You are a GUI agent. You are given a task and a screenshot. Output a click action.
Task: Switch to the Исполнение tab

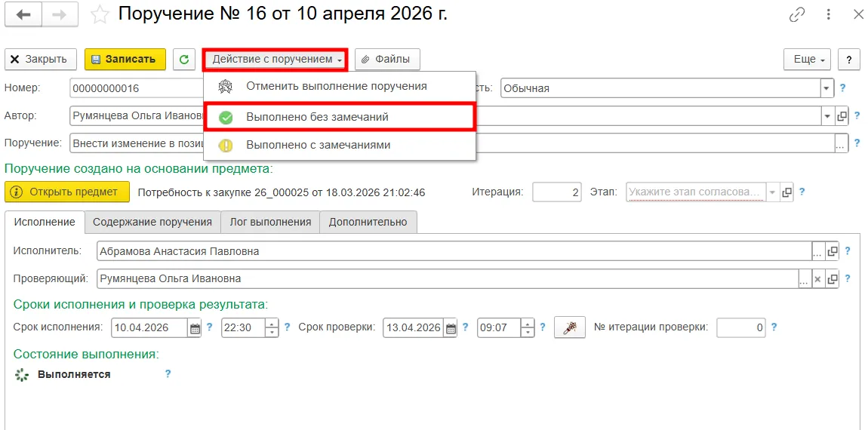[x=45, y=222]
